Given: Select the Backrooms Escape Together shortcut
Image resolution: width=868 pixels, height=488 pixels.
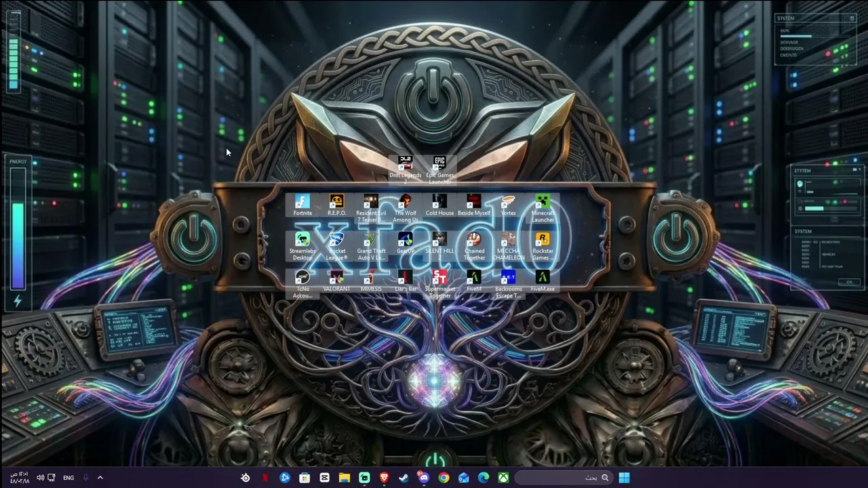Looking at the screenshot, I should tap(508, 285).
